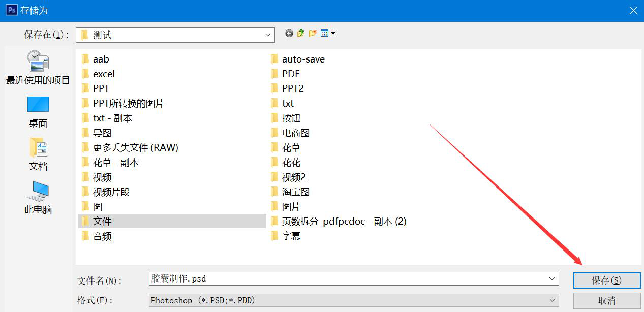Open 最近使用的项目 in the sidebar
This screenshot has width=644, height=312.
(38, 68)
